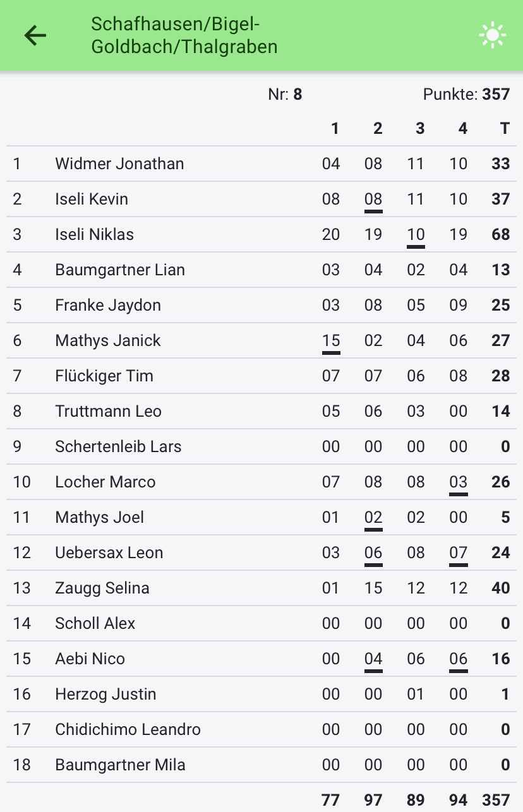This screenshot has width=523, height=812.
Task: Select the column 1 header
Action: [x=335, y=128]
